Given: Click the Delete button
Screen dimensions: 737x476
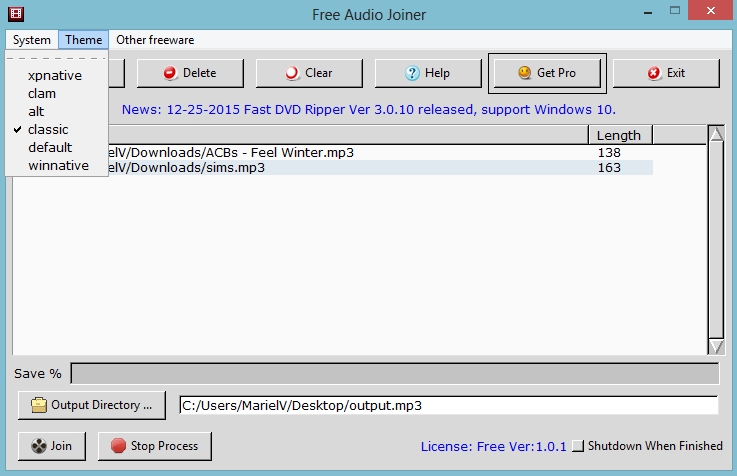Looking at the screenshot, I should 190,73.
